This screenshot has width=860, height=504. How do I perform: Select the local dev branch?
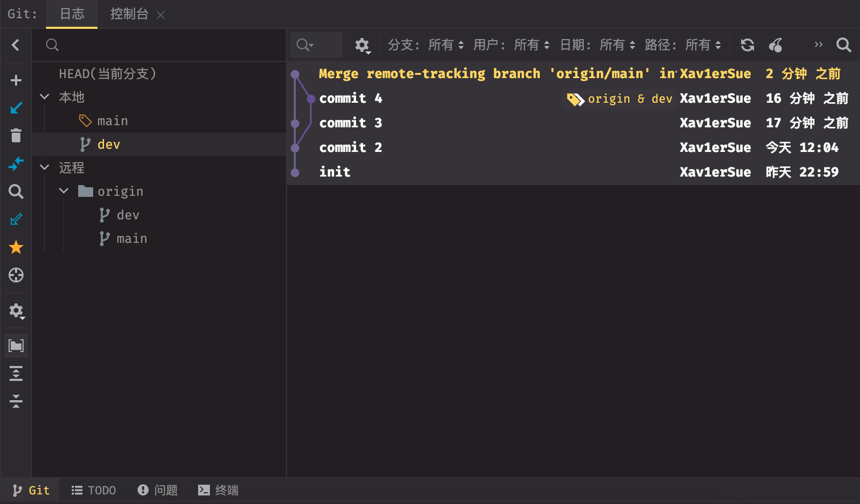tap(109, 144)
